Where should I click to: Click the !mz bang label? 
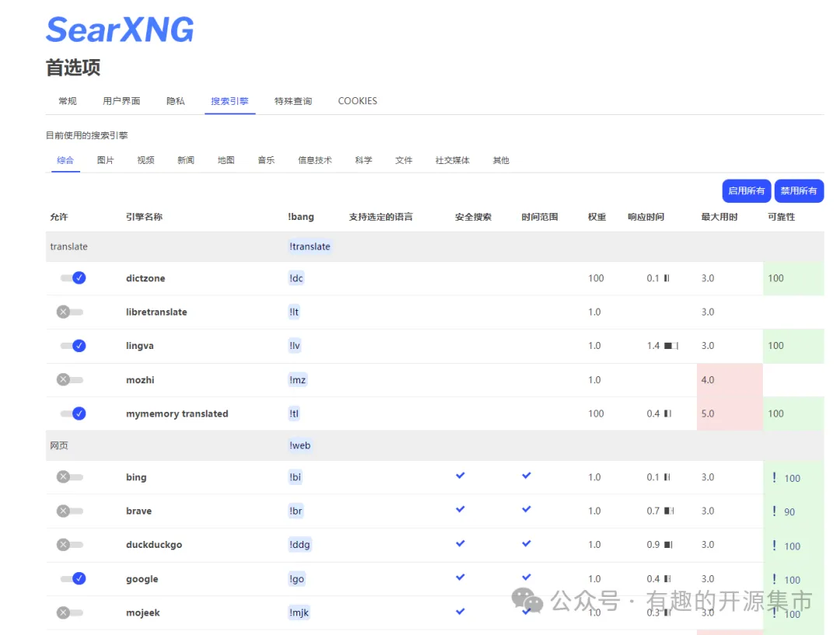pos(297,379)
